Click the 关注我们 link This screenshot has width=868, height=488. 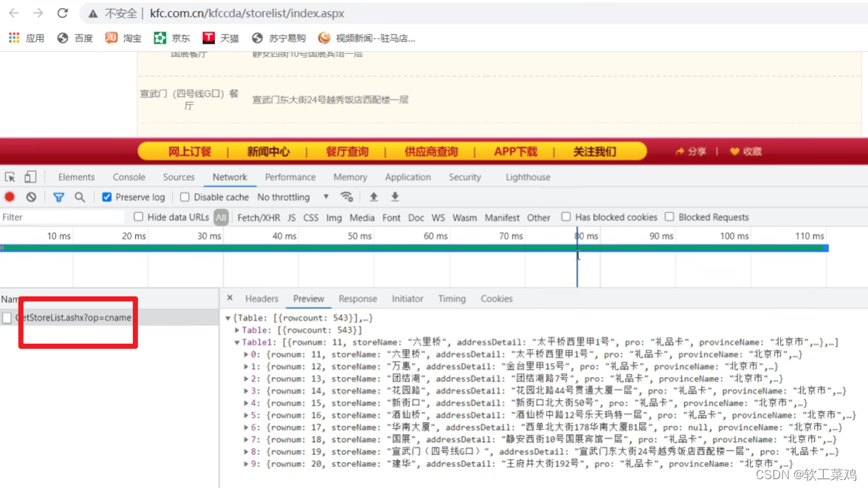595,152
